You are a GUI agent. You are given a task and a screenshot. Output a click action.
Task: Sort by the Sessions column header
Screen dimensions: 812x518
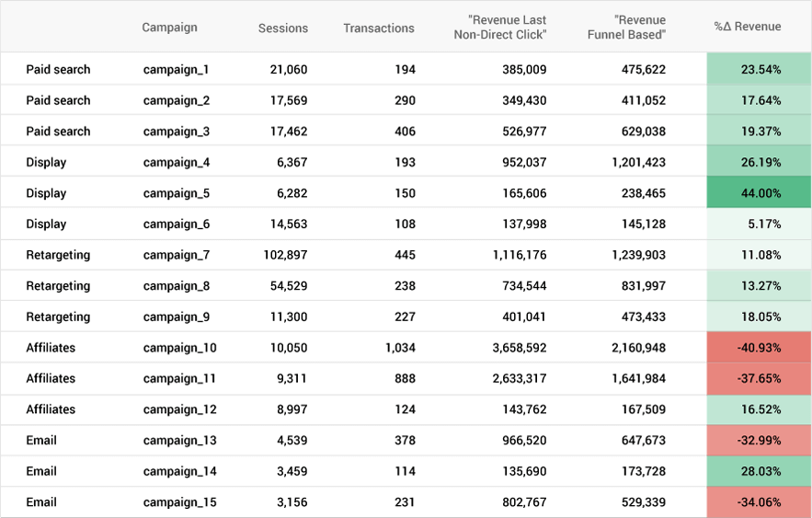[282, 28]
